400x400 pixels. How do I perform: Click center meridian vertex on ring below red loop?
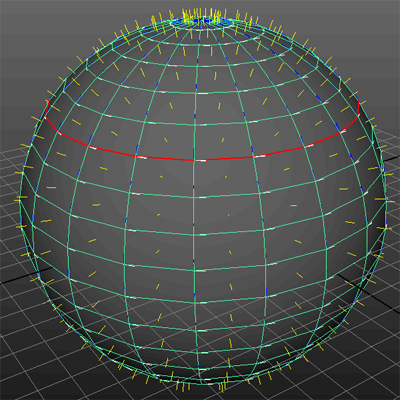pos(194,198)
